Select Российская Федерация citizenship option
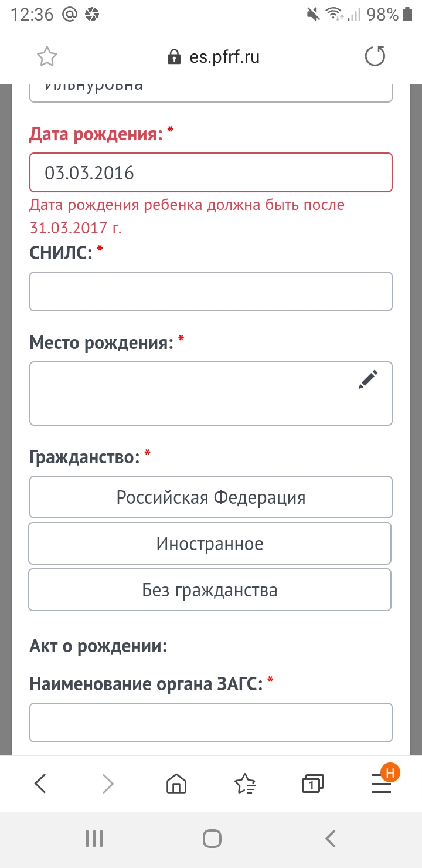This screenshot has height=868, width=422. tap(211, 497)
